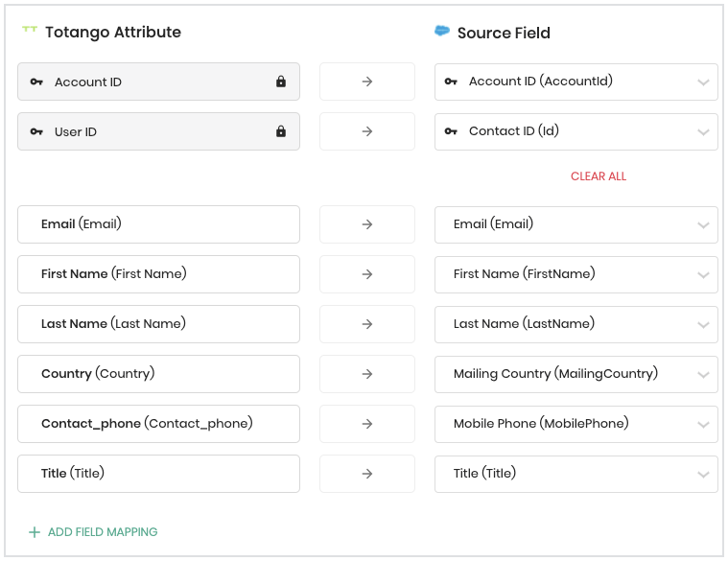Select the First Name Totango attribute field
The height and width of the screenshot is (561, 728).
coord(159,274)
